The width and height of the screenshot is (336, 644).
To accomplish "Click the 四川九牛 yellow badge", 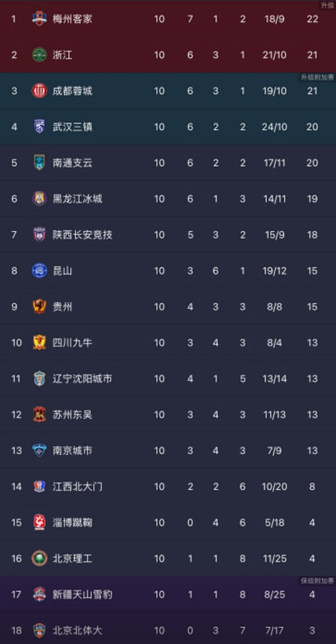I will tap(39, 343).
